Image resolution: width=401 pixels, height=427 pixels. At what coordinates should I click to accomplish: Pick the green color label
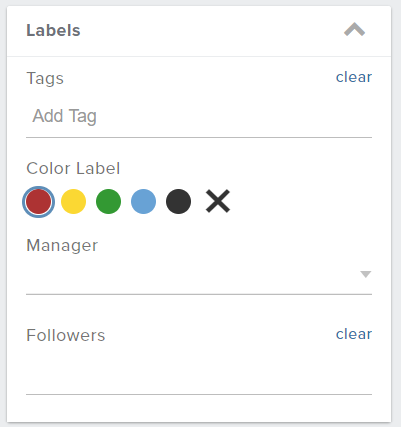pyautogui.click(x=108, y=202)
